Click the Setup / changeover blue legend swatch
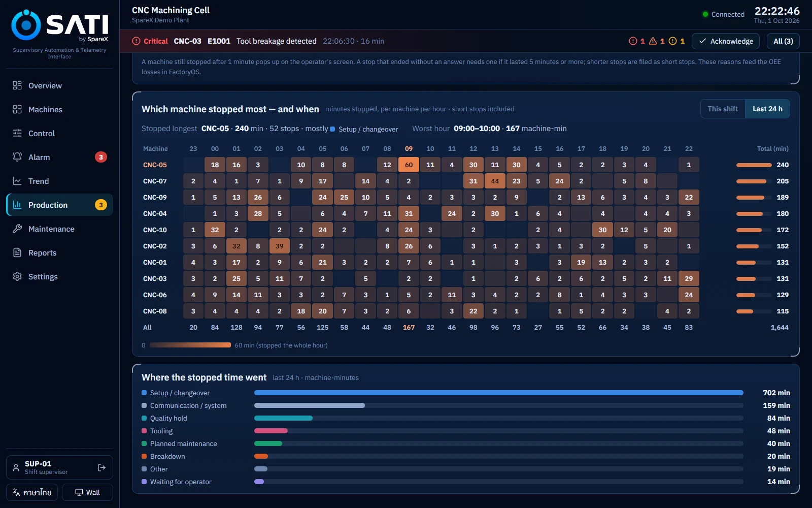 [144, 393]
